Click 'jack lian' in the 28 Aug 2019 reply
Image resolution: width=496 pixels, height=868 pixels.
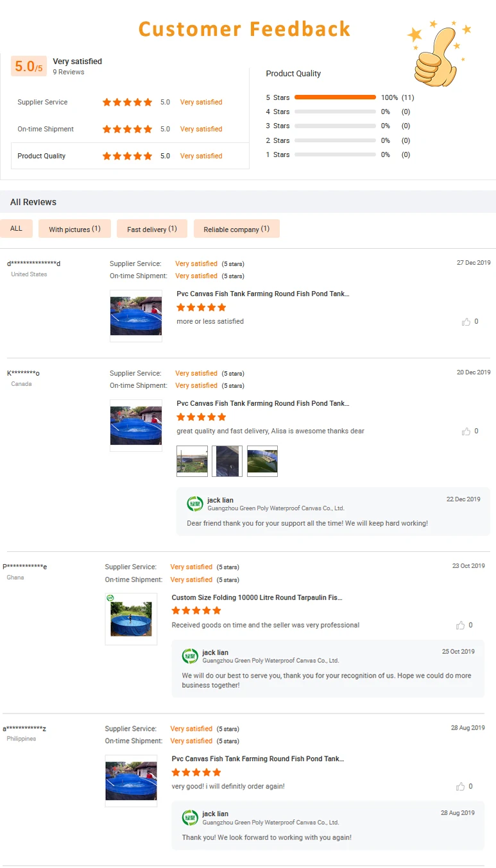coord(215,814)
